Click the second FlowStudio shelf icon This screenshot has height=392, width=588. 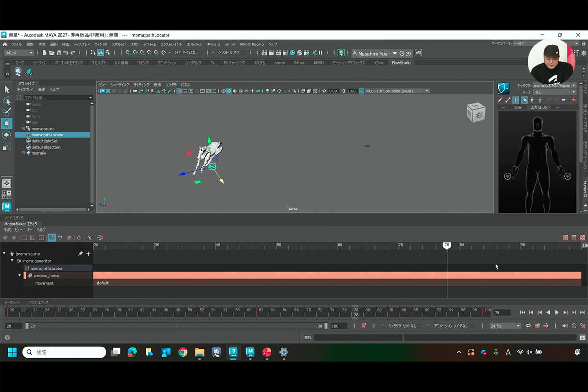29,72
